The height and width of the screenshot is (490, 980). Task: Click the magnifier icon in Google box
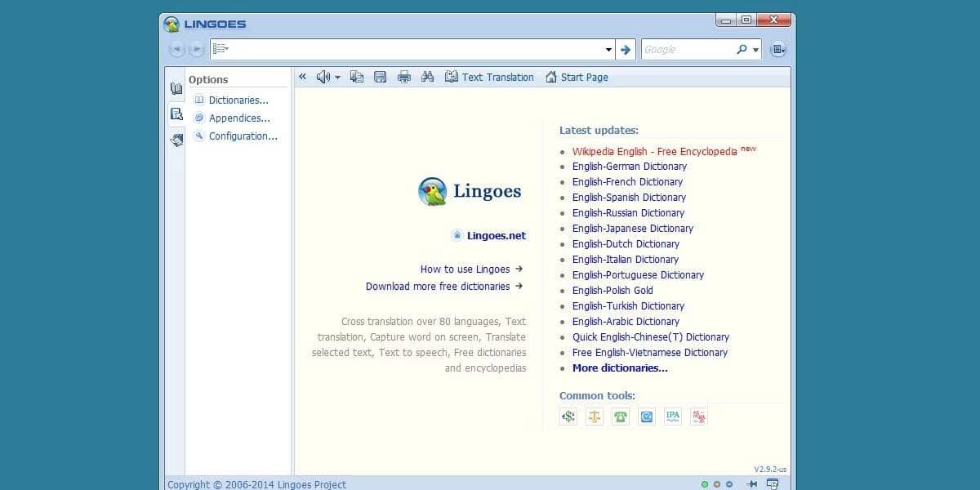click(742, 50)
